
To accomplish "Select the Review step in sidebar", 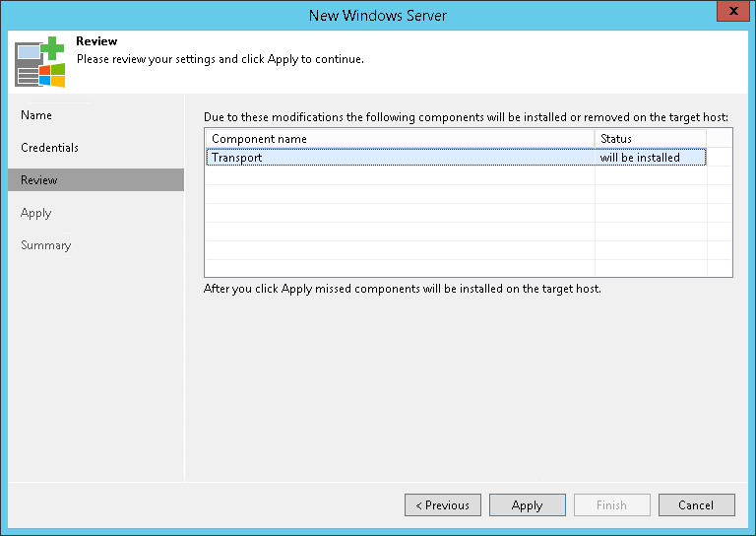I will [39, 180].
